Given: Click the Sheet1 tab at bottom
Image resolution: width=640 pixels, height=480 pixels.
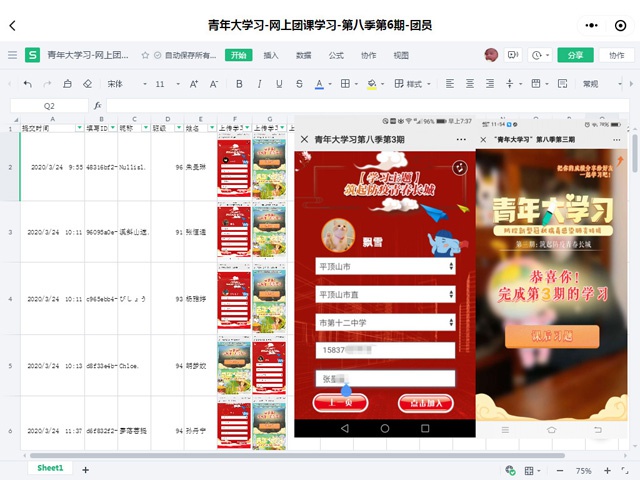Looking at the screenshot, I should [x=50, y=468].
